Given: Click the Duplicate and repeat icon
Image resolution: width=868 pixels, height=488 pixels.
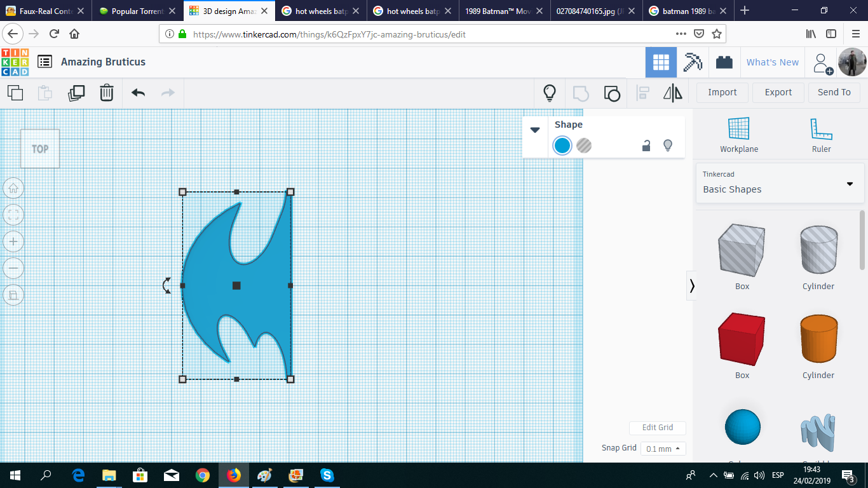Looking at the screenshot, I should (x=76, y=93).
